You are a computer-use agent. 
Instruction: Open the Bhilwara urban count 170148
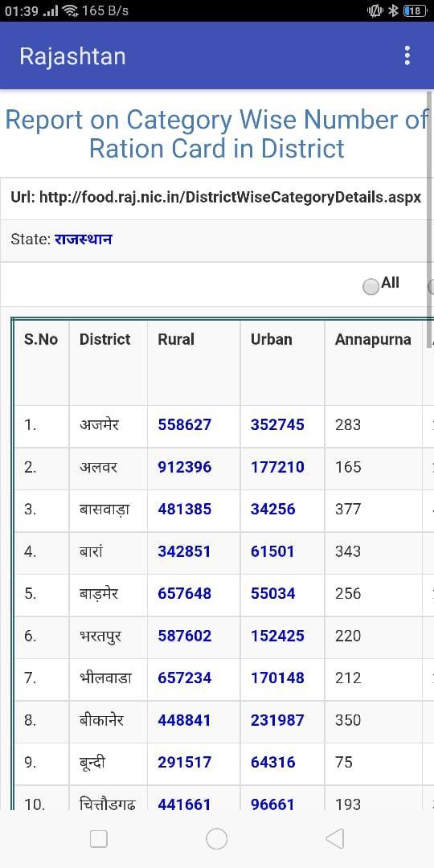(x=277, y=677)
